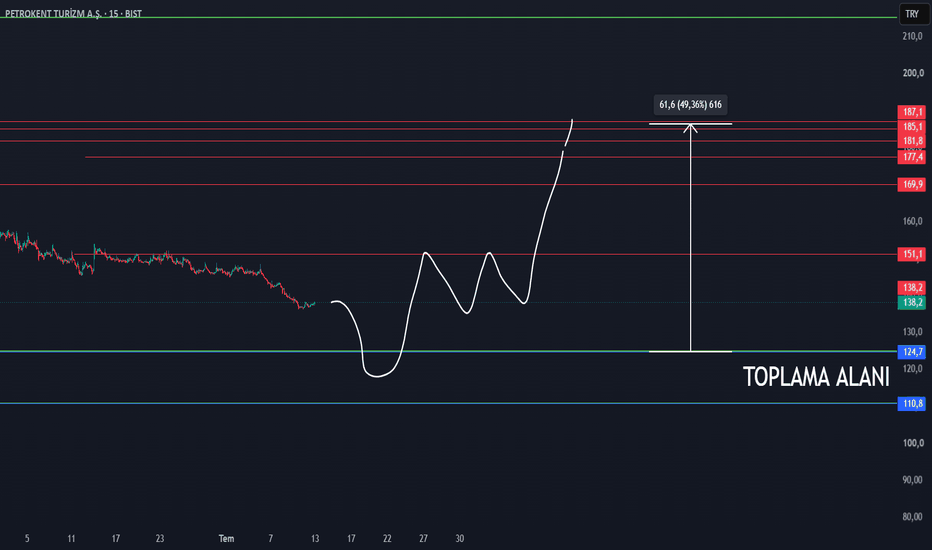Select the TOPLAMA ALANI text annotation
The height and width of the screenshot is (550, 932).
tap(816, 377)
